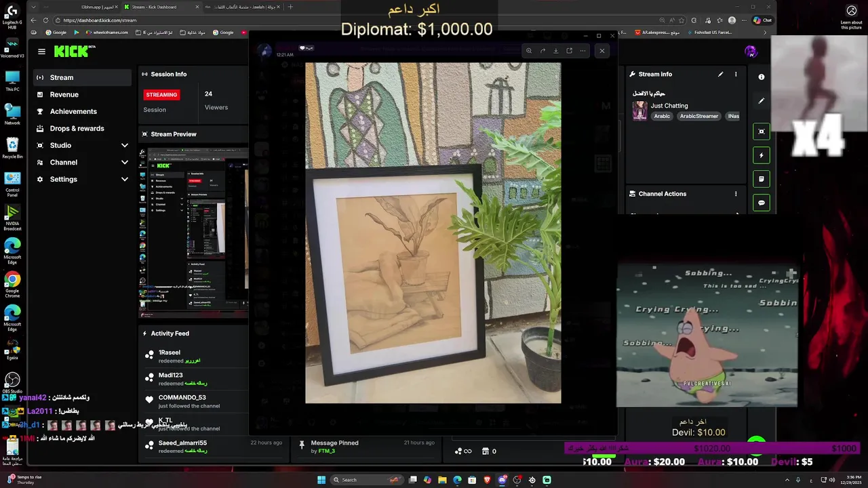Screen dimensions: 868x488
Task: Click the screen capture icon in right rail
Action: pos(761,131)
